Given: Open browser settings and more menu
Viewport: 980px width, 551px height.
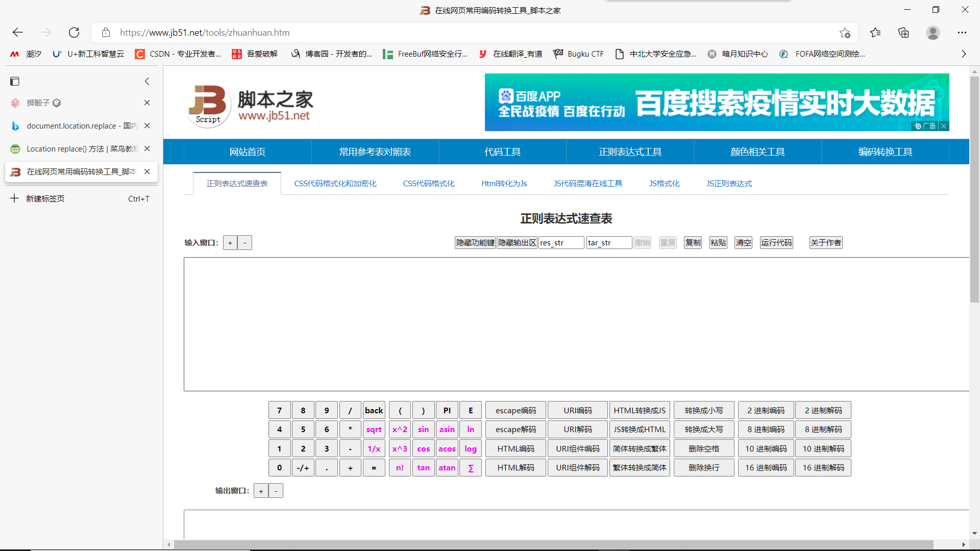Looking at the screenshot, I should point(962,33).
